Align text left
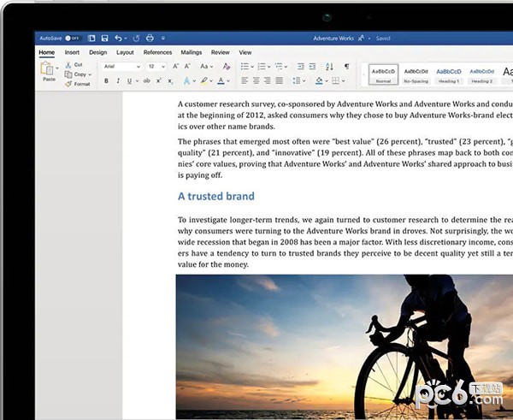 (x=245, y=80)
